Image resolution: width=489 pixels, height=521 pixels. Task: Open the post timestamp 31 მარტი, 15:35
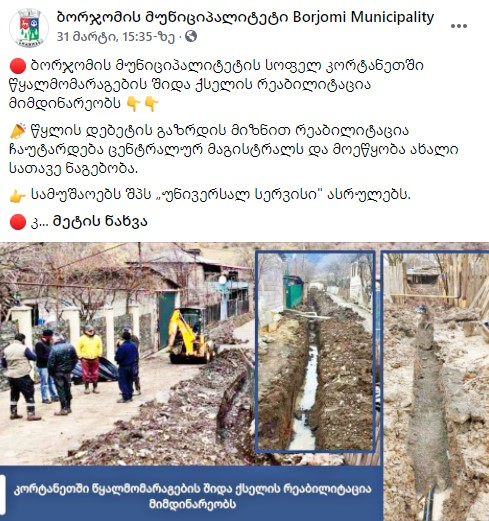(116, 37)
